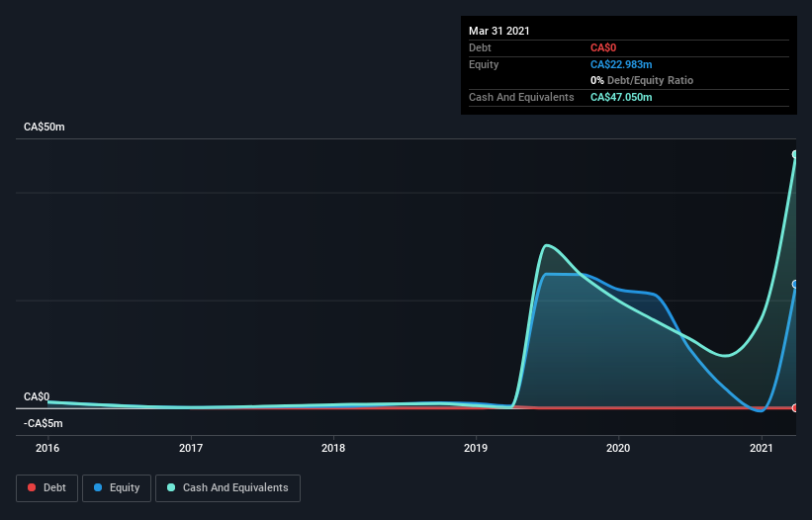
Task: Click the Mar 31 2021 tooltip date
Action: 499,31
